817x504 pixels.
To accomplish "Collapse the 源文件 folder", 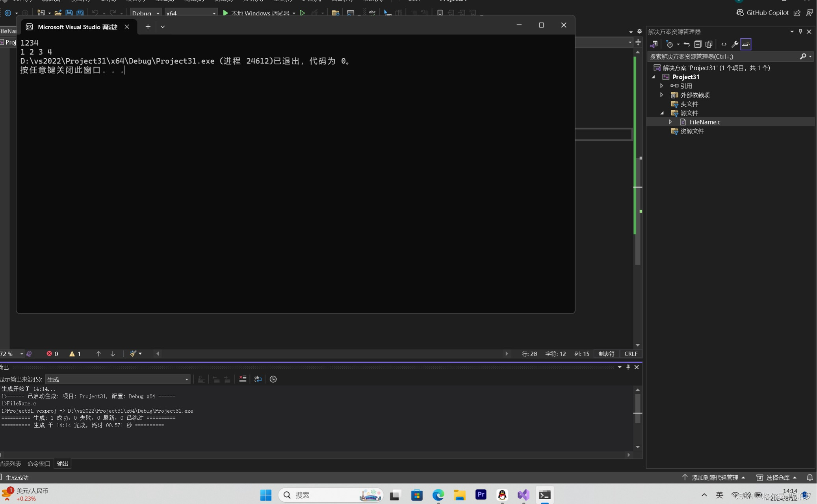I will point(662,113).
